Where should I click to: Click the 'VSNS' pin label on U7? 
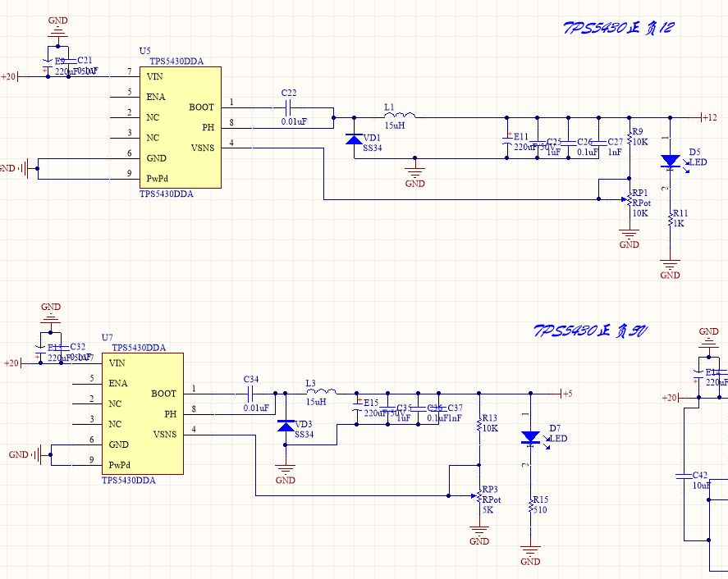click(165, 435)
